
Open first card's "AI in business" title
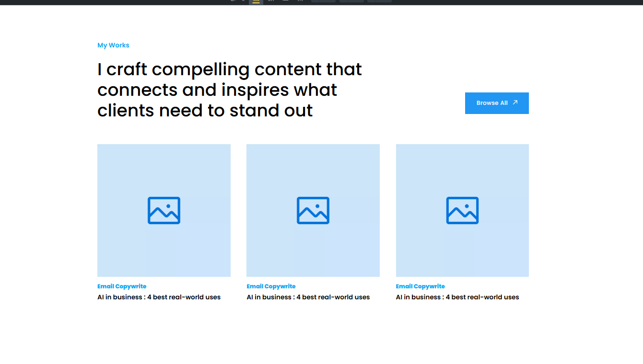[159, 297]
